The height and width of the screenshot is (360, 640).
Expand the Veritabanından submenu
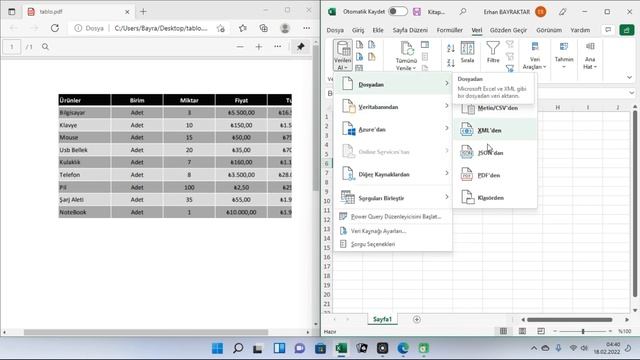tap(393, 107)
